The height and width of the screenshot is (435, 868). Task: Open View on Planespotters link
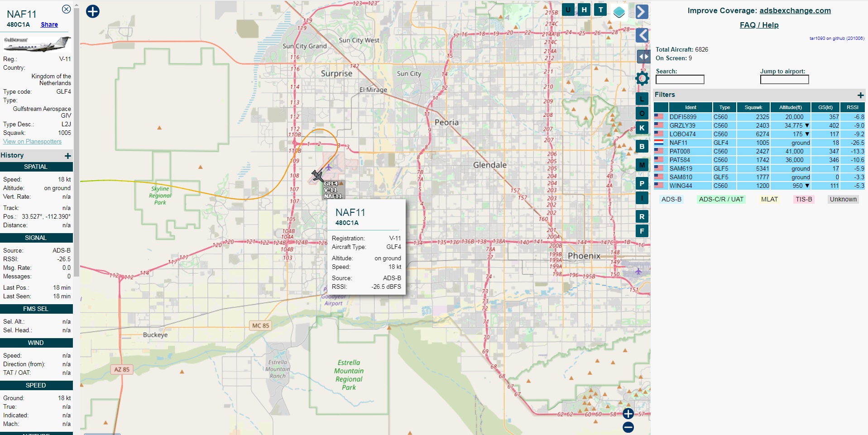[x=32, y=141]
